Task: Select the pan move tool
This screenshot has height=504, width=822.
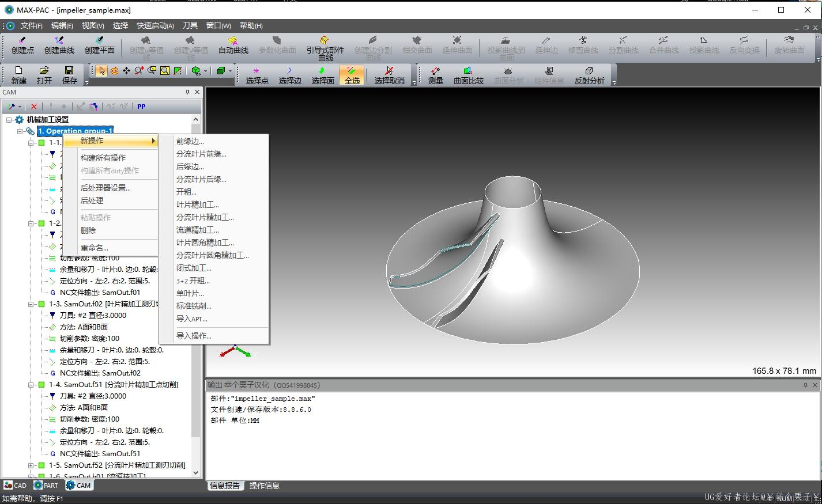Action: (x=126, y=71)
